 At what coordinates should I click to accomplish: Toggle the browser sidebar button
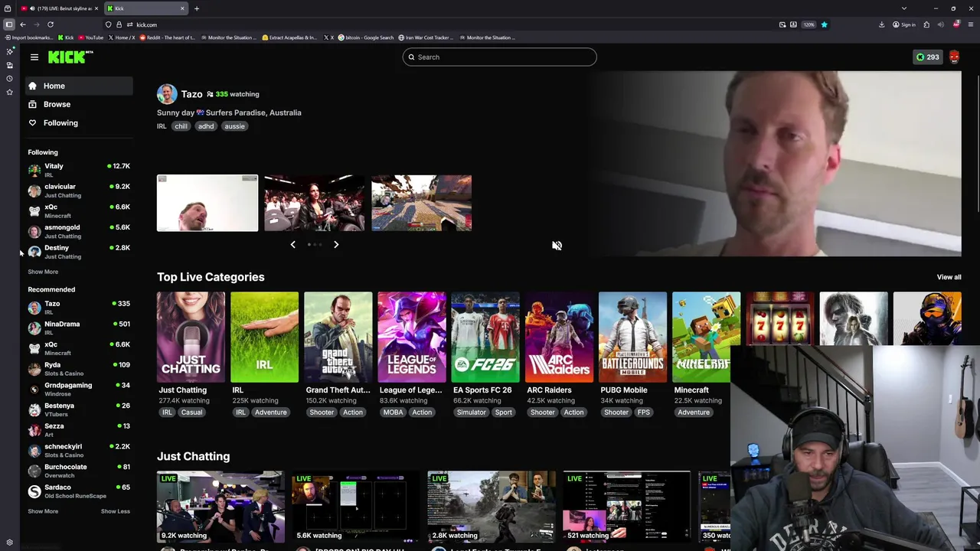pyautogui.click(x=9, y=24)
